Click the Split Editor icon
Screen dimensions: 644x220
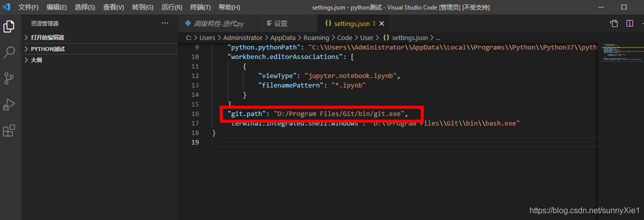click(629, 23)
